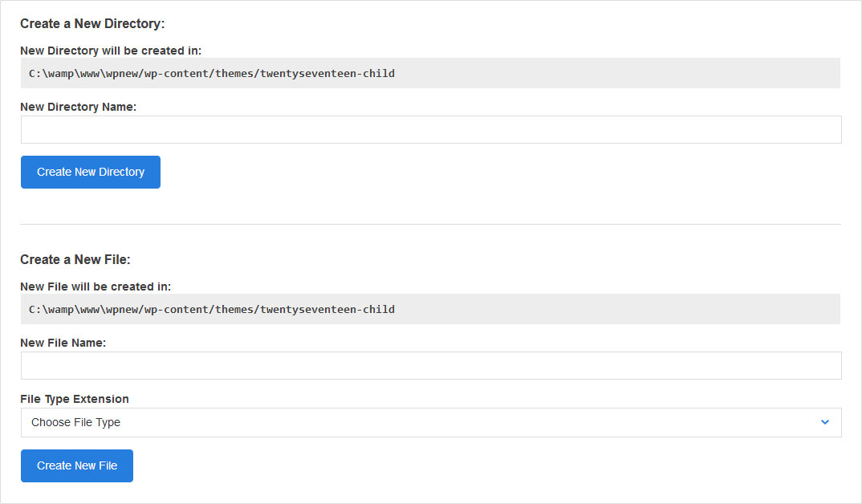
Task: Click 'C:\wamp' at start of New File path
Action: coord(49,309)
